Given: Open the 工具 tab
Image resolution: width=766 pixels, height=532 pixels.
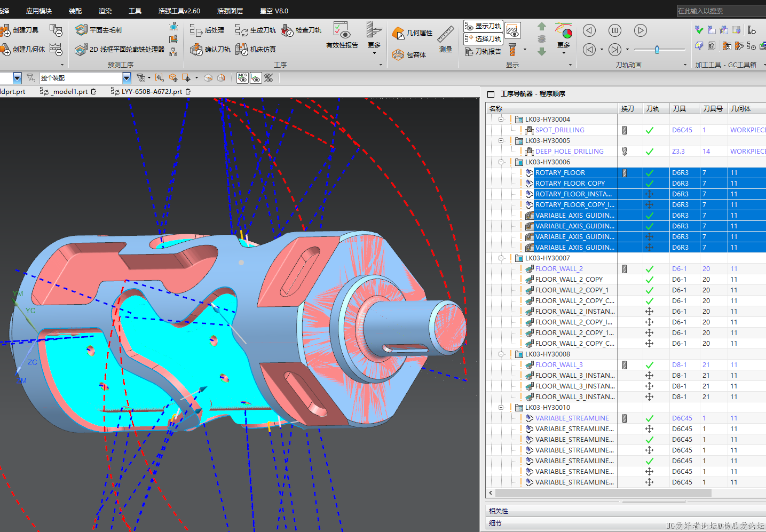Looking at the screenshot, I should click(135, 11).
